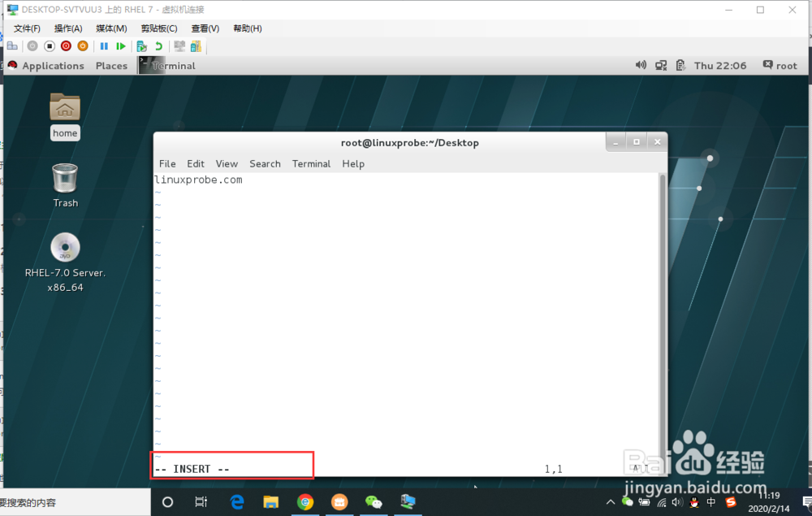
Task: Open the 媒体(M) menu
Action: click(110, 28)
